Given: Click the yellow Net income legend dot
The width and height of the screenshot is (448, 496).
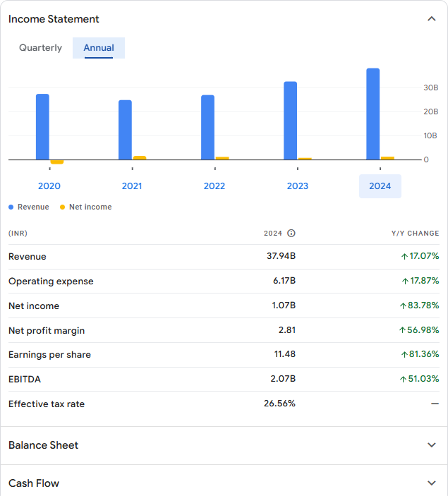Looking at the screenshot, I should tap(62, 207).
